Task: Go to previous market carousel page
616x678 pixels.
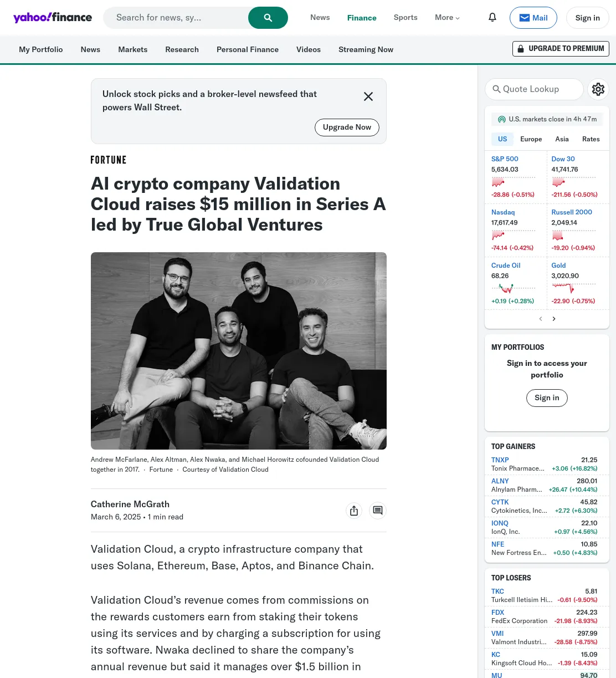Action: [541, 319]
